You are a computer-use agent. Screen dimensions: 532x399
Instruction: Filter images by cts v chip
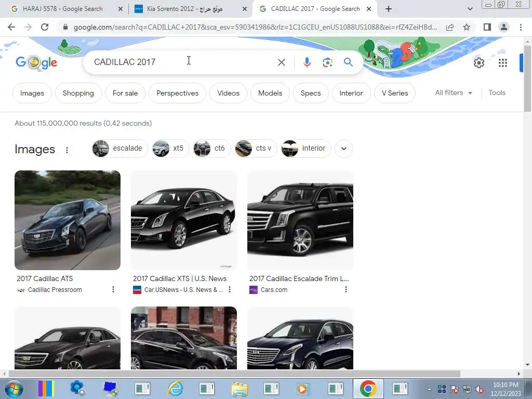(256, 149)
